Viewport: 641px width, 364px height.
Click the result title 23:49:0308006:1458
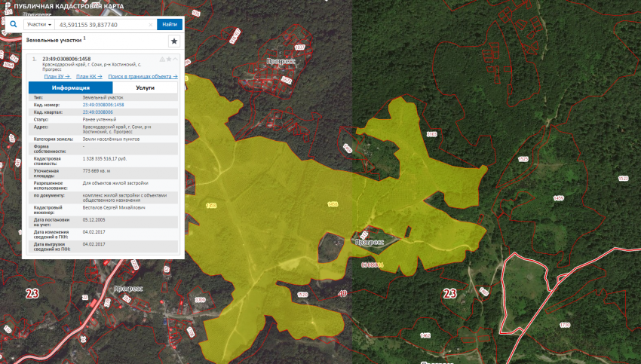(66, 59)
